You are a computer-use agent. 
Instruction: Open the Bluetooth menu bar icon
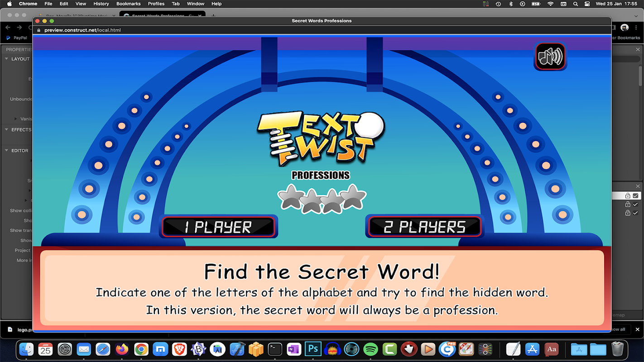click(511, 4)
